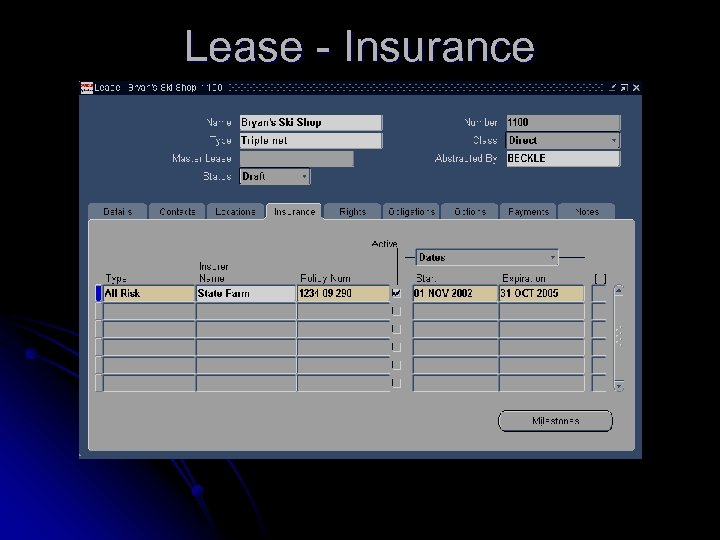Click the descriptive flexfield in the All Risk row
This screenshot has height=540, width=720.
[599, 293]
